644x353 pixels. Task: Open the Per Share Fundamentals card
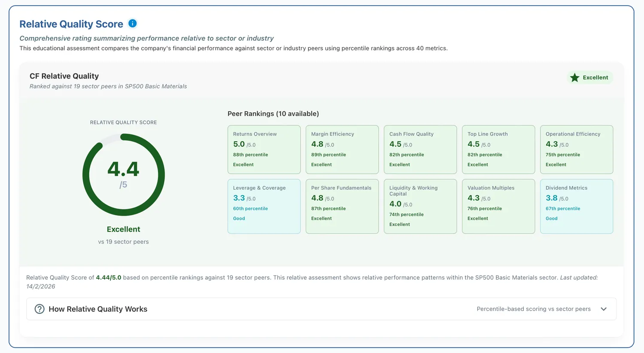point(342,206)
